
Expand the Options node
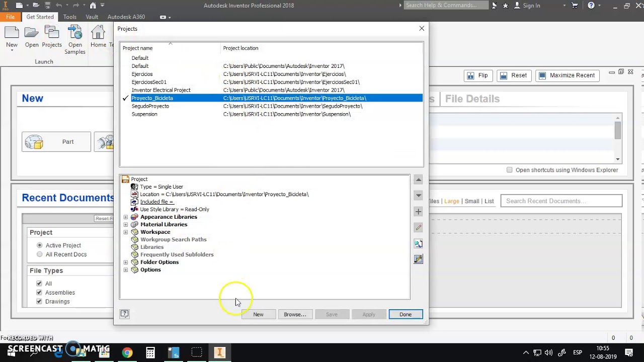click(x=125, y=270)
